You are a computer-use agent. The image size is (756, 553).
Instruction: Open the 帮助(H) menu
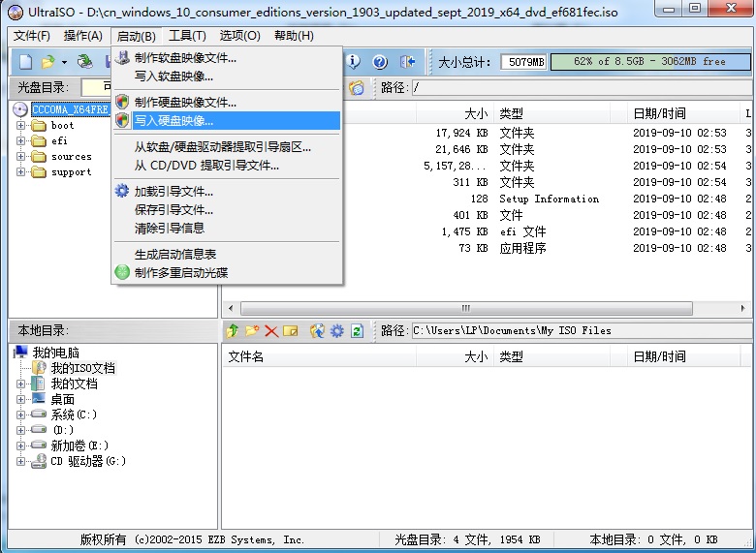point(294,36)
